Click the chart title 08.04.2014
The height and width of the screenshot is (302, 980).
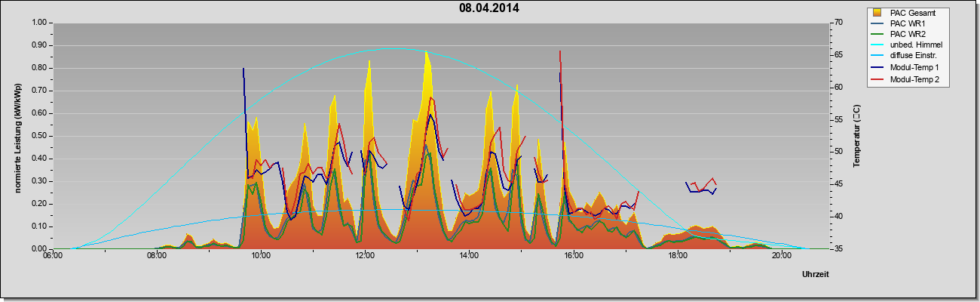pyautogui.click(x=489, y=8)
